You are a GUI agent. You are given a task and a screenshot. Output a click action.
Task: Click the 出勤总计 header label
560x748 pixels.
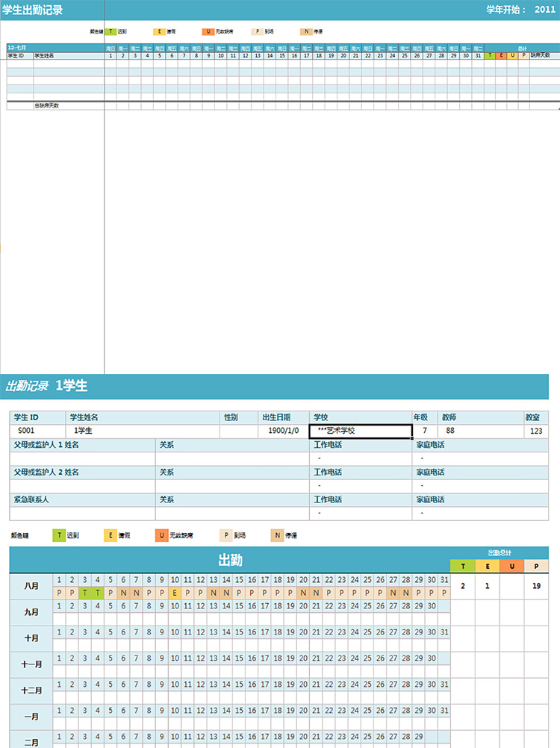[500, 553]
